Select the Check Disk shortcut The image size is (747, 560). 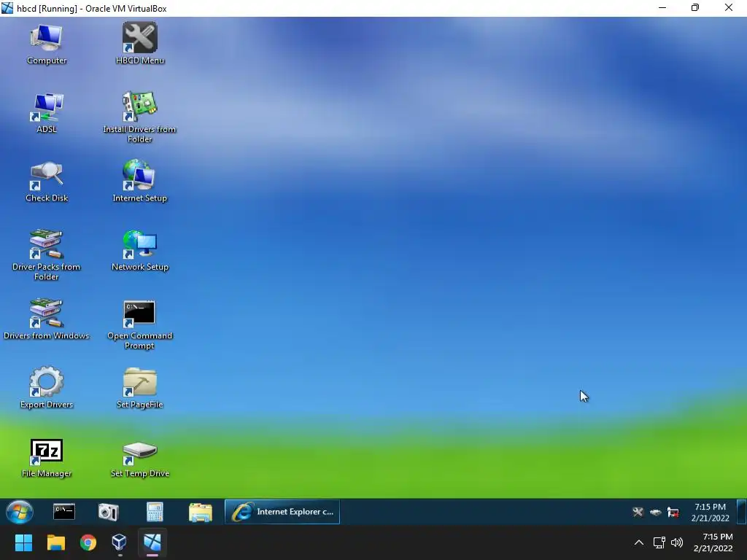click(46, 182)
